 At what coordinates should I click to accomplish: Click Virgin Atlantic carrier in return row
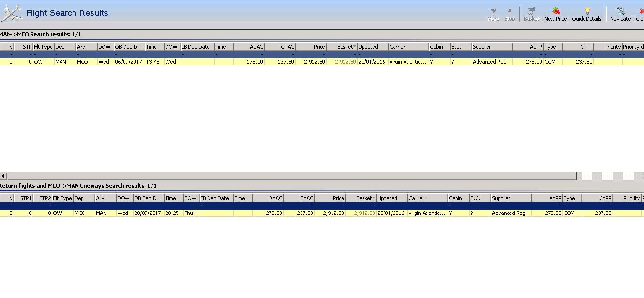[x=427, y=213]
